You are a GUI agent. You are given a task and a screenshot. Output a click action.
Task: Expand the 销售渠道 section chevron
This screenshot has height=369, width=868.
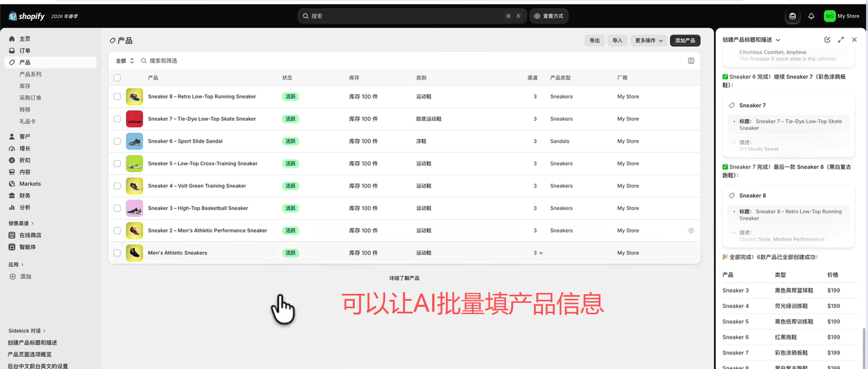(33, 223)
